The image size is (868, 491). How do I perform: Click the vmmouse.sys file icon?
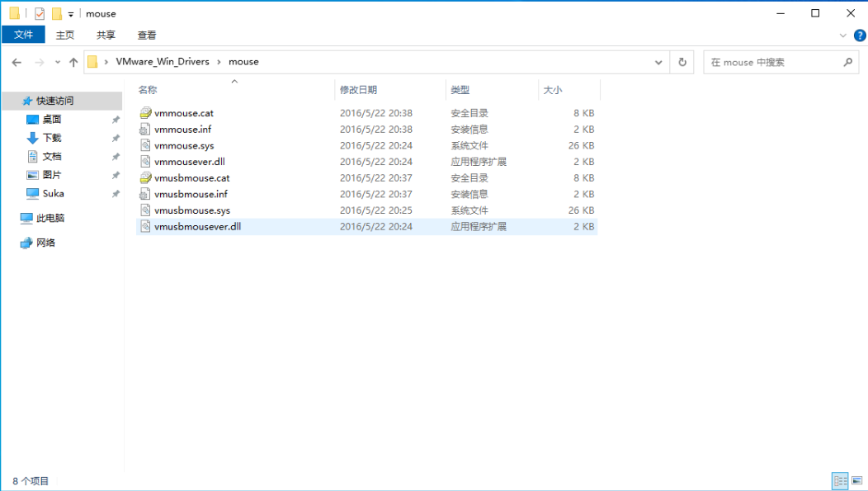[x=144, y=145]
